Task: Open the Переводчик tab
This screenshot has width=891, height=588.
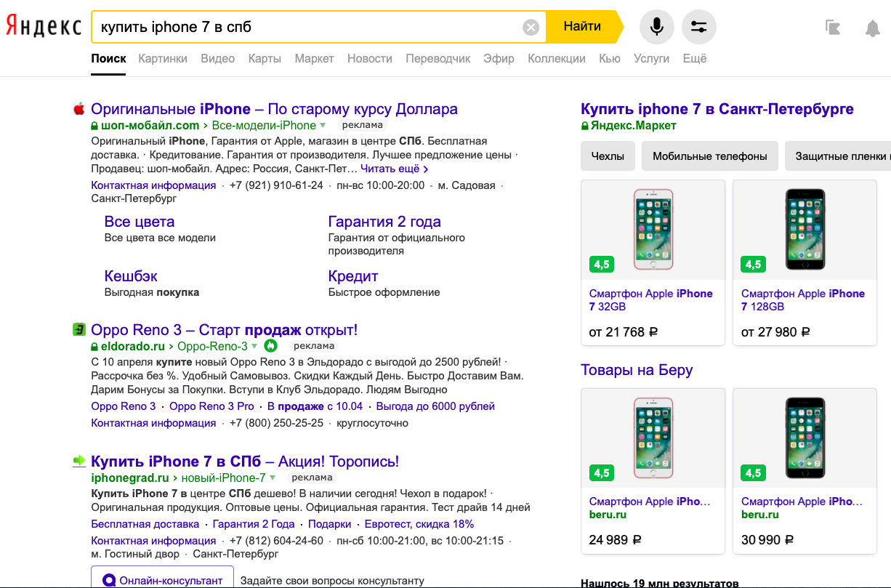Action: point(438,58)
